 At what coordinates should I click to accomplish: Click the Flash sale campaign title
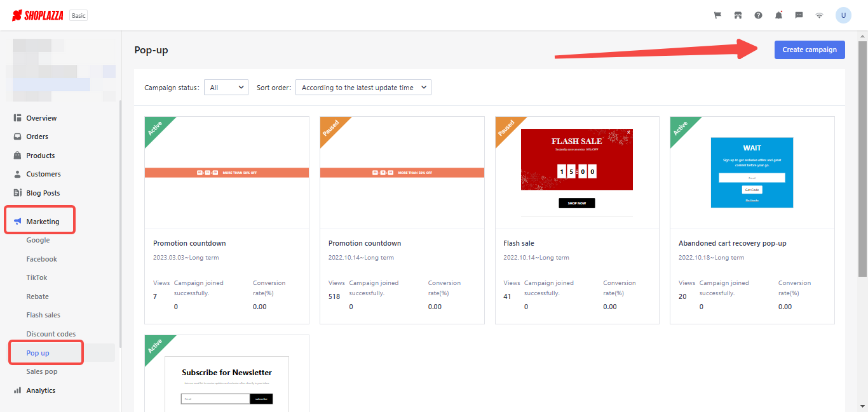[x=519, y=243]
